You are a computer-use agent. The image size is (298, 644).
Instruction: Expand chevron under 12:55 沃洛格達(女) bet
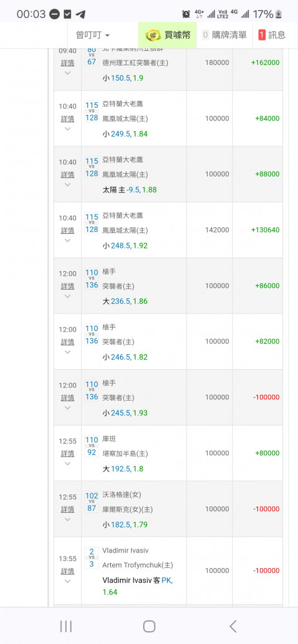click(x=68, y=519)
